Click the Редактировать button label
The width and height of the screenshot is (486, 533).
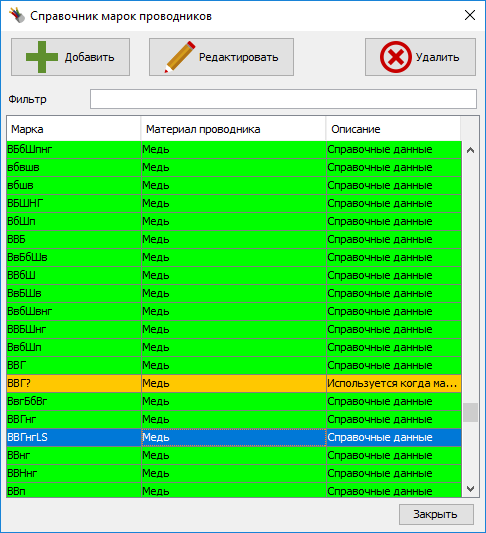point(239,57)
